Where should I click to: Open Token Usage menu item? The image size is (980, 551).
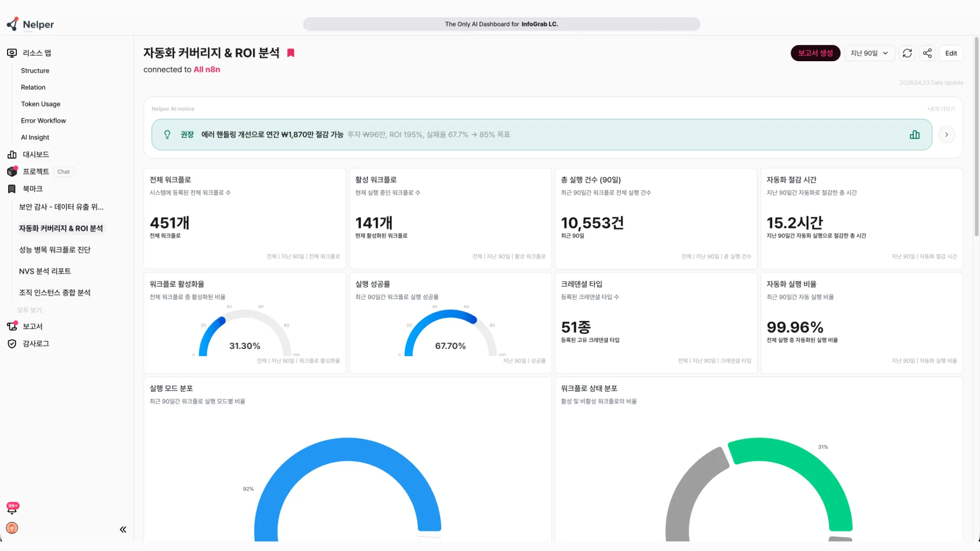click(41, 104)
